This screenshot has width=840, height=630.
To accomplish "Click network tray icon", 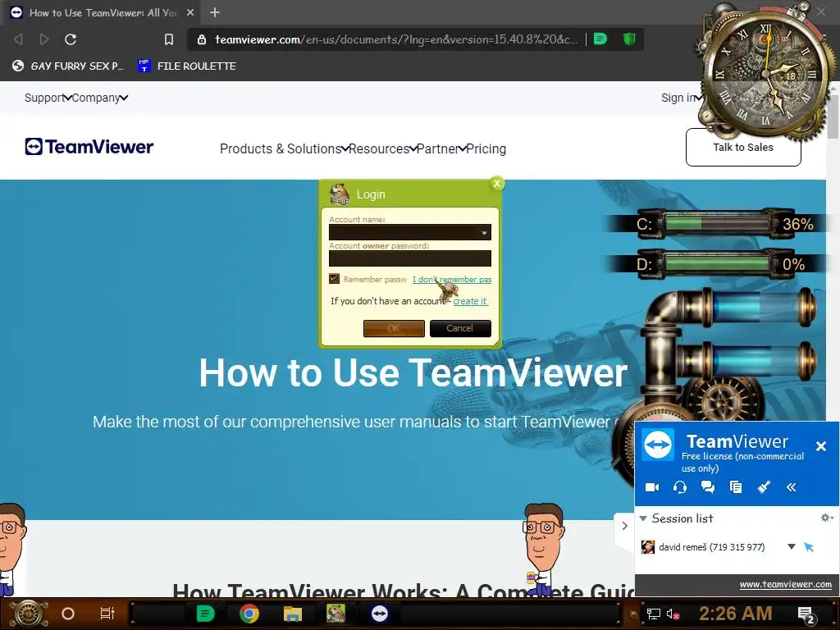I will pyautogui.click(x=654, y=614).
